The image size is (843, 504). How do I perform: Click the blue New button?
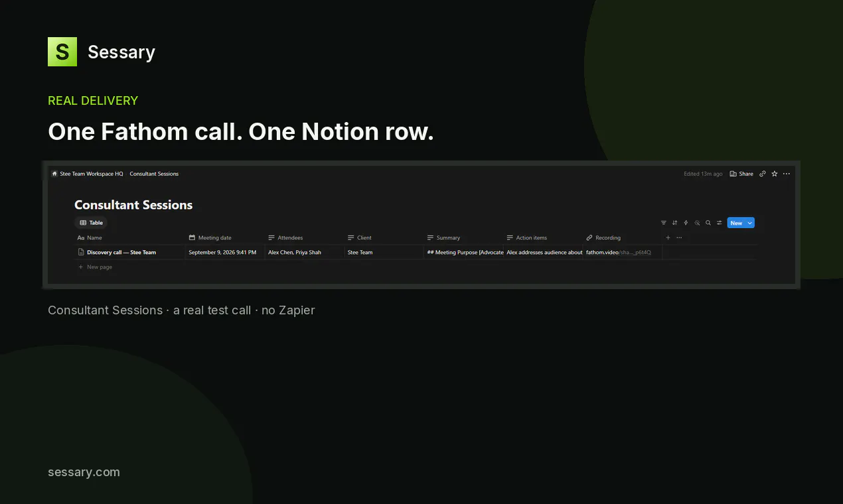[736, 223]
